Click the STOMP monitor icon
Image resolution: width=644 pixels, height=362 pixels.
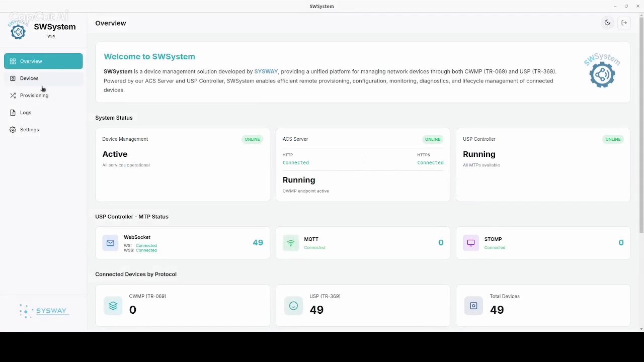click(471, 243)
